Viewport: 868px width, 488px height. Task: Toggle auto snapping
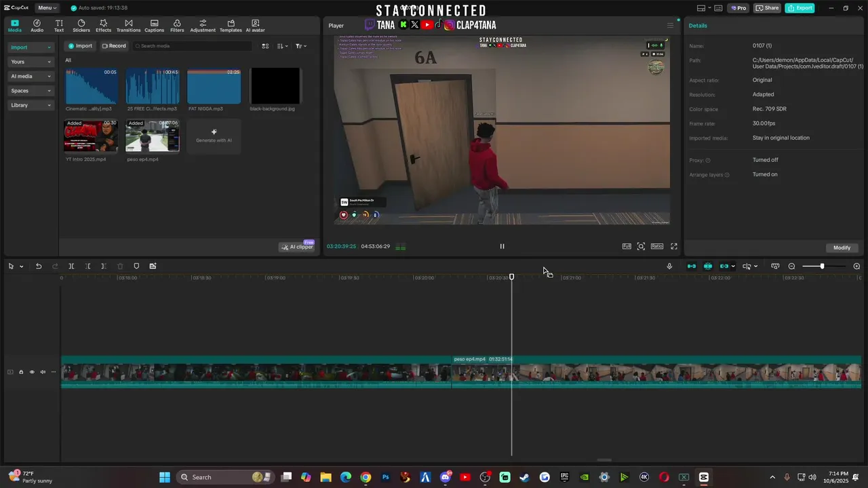(x=708, y=266)
